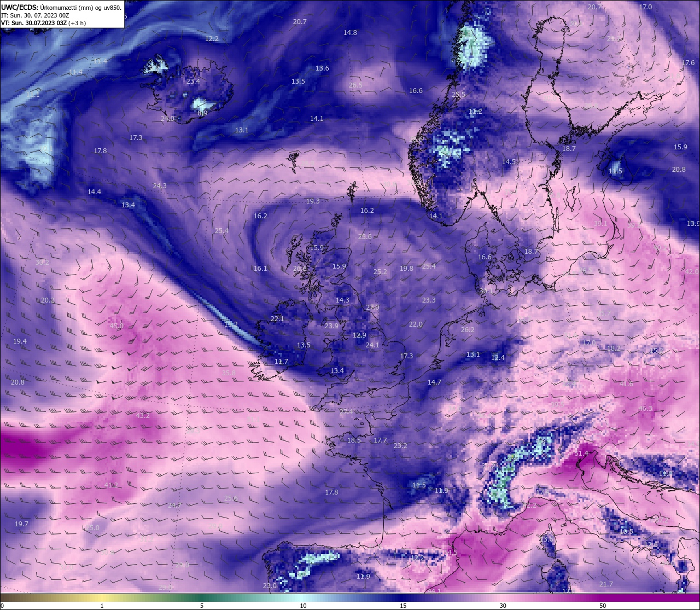Click the 19.7 value on the map
This screenshot has width=700, height=610.
21,524
